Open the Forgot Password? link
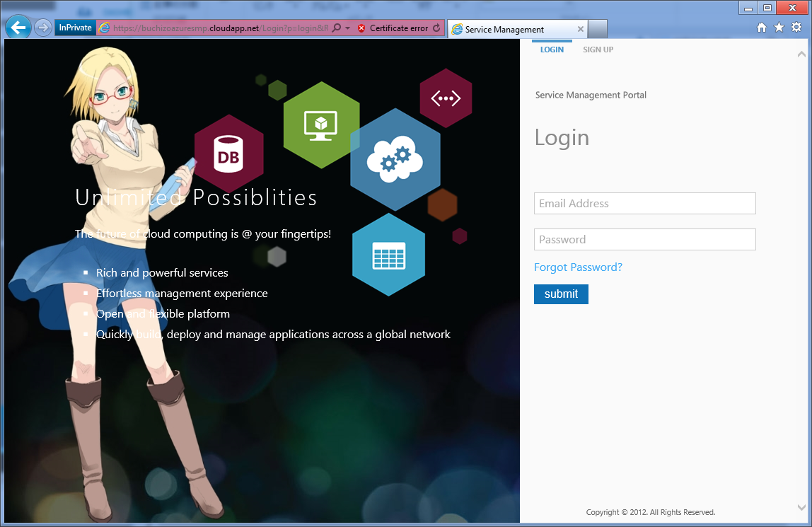This screenshot has width=812, height=527. (x=578, y=267)
